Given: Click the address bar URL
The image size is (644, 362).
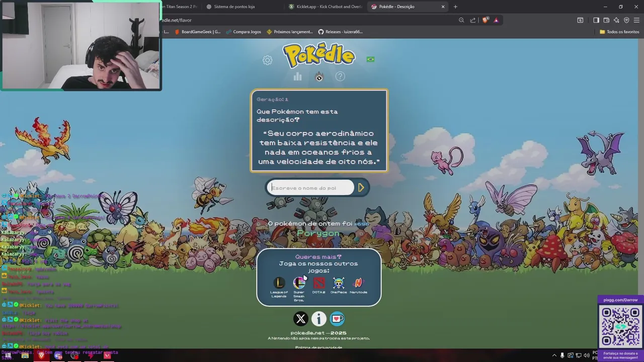Looking at the screenshot, I should [177, 20].
